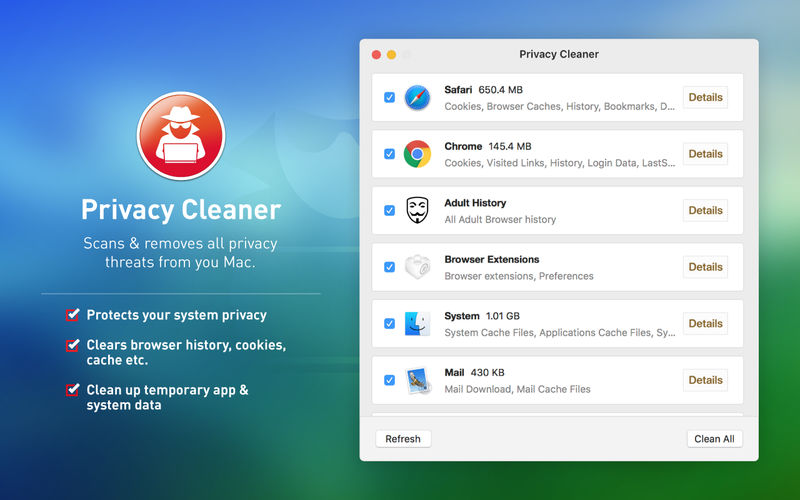Click the Mail stamp icon
Screen dimensions: 800x500
(418, 381)
